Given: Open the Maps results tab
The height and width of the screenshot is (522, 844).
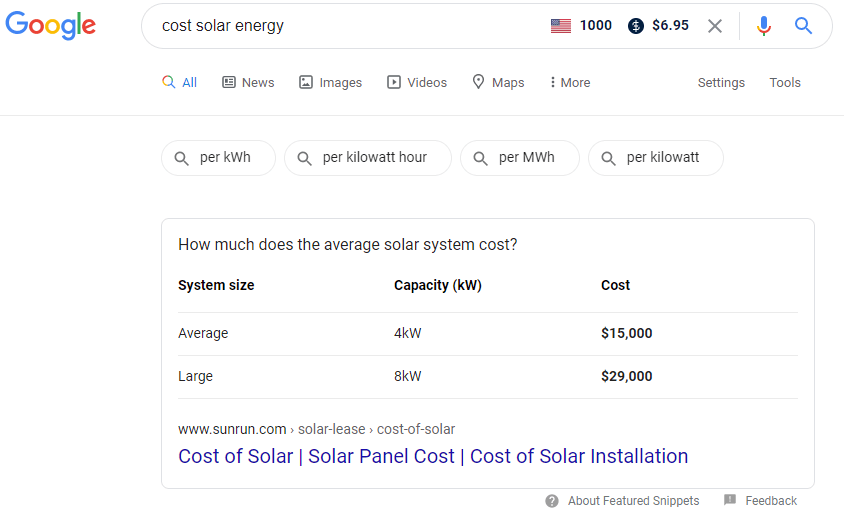Looking at the screenshot, I should 498,83.
